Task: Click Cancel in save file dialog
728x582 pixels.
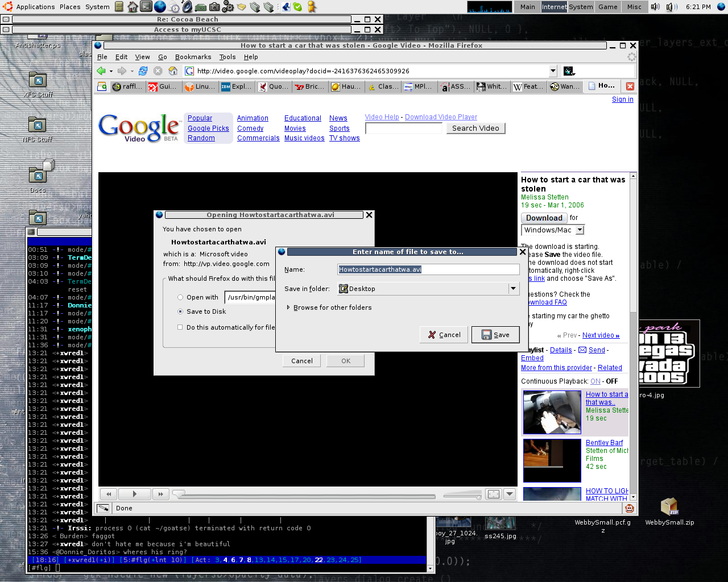Action: pos(444,335)
